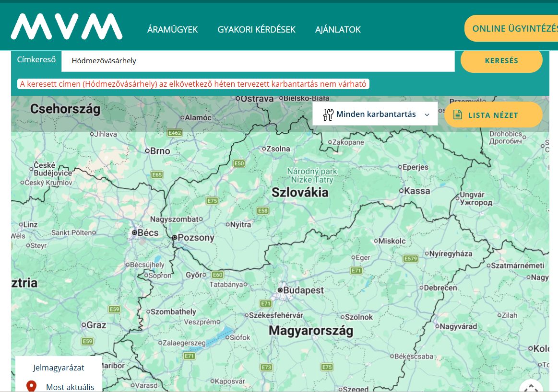The width and height of the screenshot is (558, 392).
Task: Click the E58 road shield
Action: (262, 210)
